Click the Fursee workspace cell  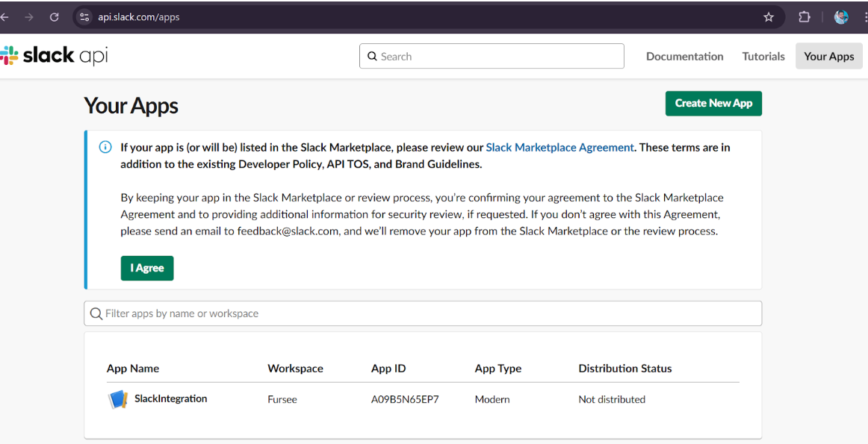tap(282, 399)
